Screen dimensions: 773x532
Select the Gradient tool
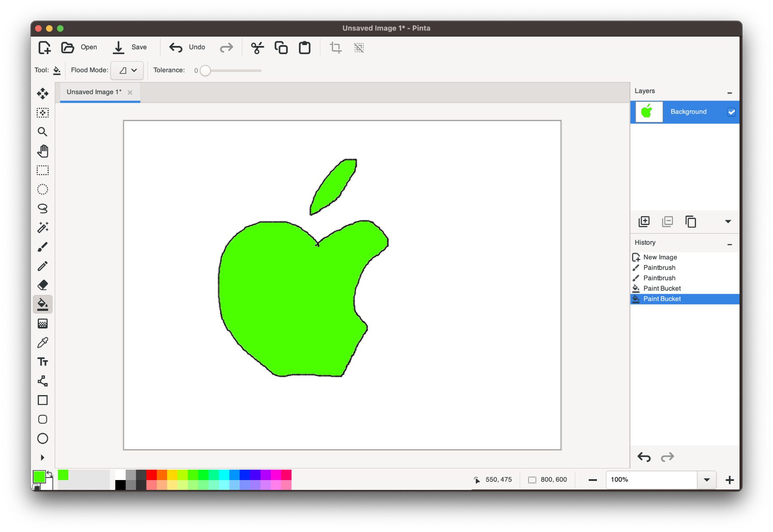click(43, 324)
